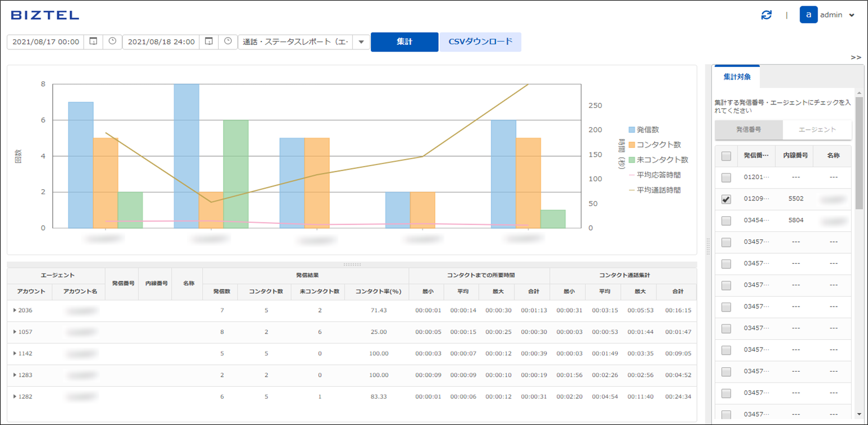The image size is (868, 425).
Task: Open clock time picker for end date
Action: click(x=228, y=42)
